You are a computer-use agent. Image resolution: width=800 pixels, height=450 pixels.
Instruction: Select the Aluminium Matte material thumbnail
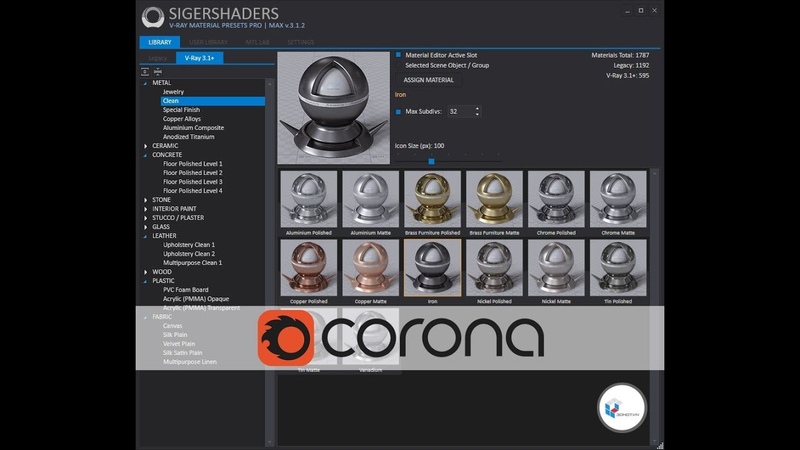370,199
